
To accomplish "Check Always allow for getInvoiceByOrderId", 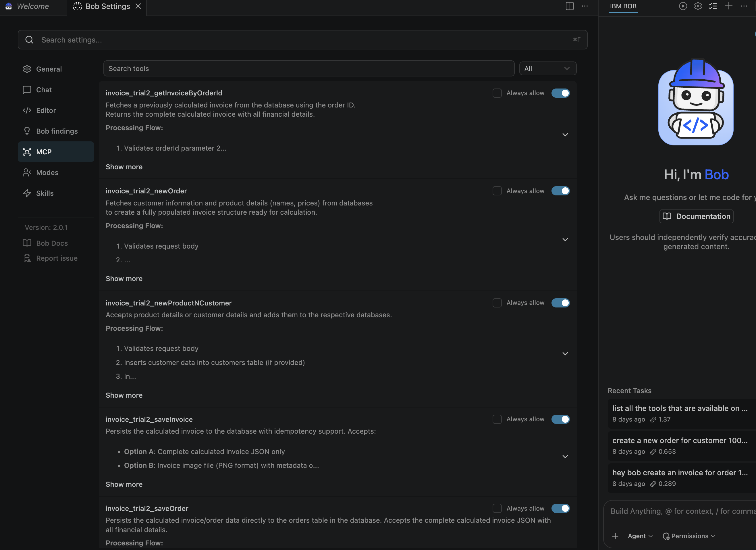I will [497, 93].
